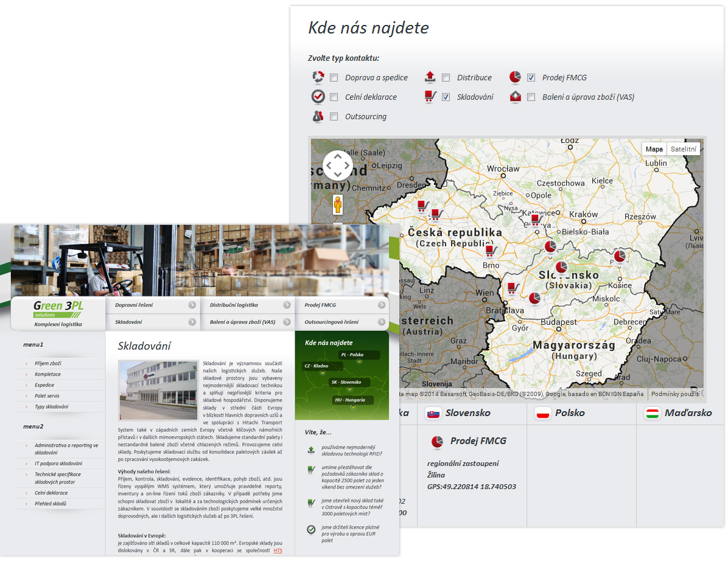Open Dopravní řešení menu item

(134, 305)
